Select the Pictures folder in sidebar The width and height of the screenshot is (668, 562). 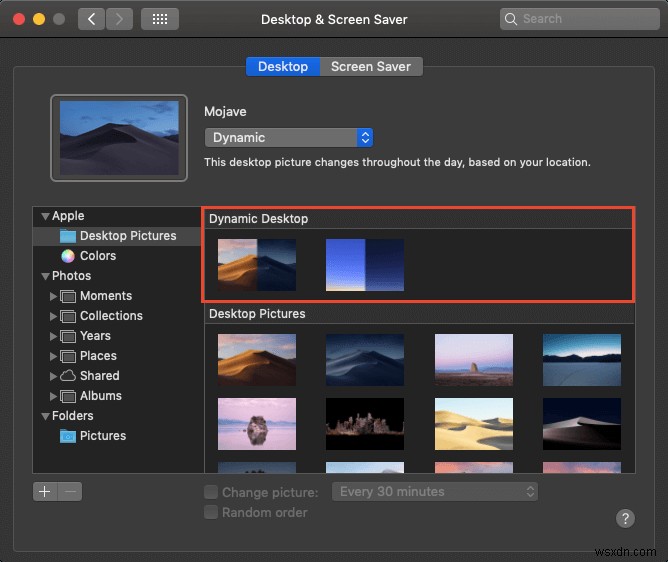click(102, 436)
